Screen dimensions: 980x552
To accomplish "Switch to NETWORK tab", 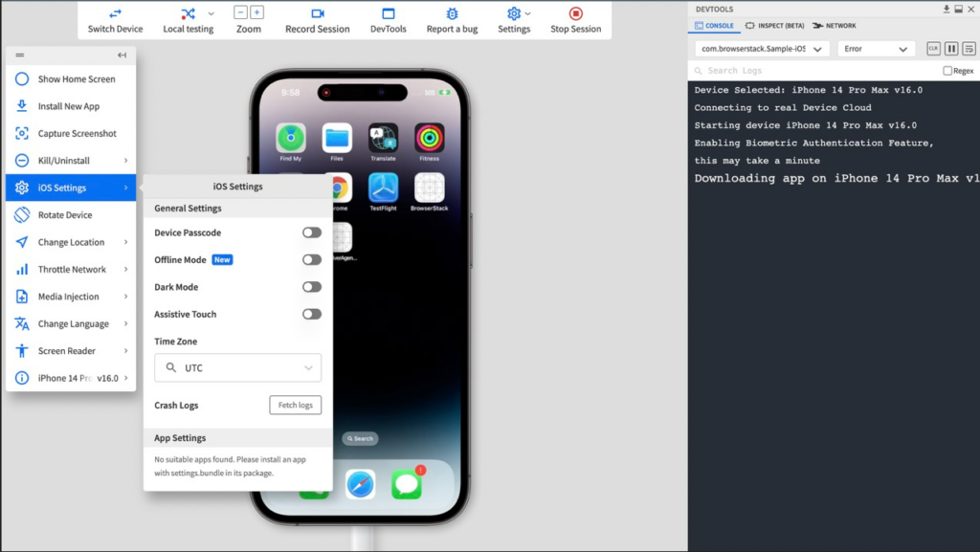I will click(835, 26).
